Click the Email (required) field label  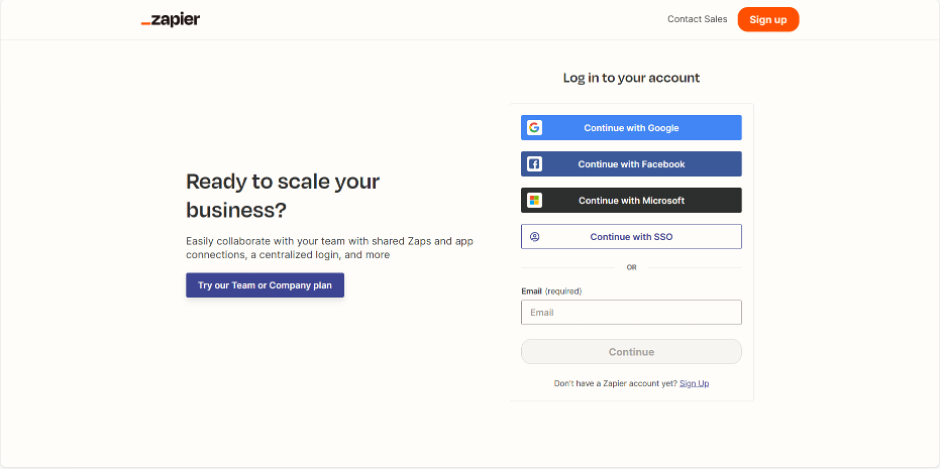coord(551,291)
